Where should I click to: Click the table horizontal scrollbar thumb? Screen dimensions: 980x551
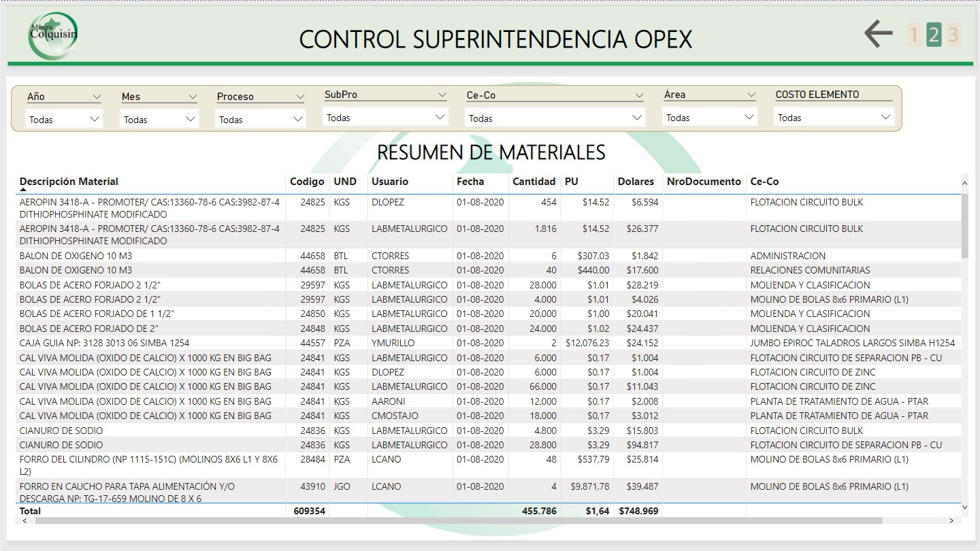coord(458,520)
